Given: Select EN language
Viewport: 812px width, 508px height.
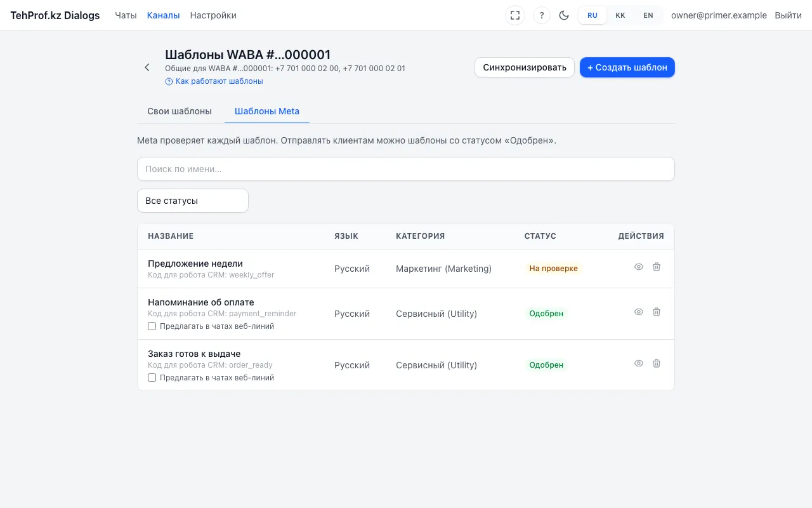Looking at the screenshot, I should point(648,15).
